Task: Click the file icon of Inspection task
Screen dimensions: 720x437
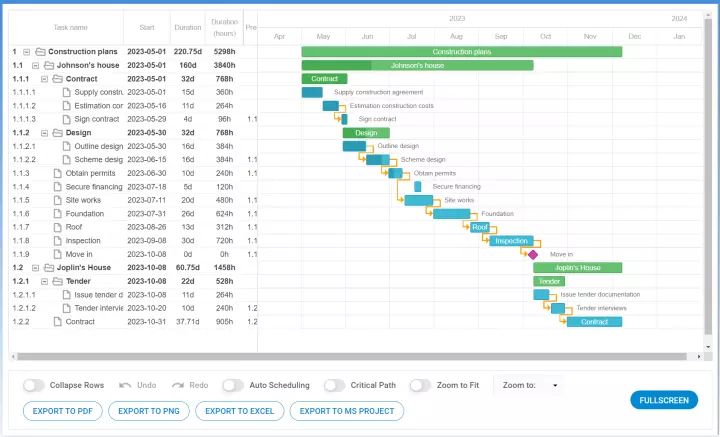Action: coord(57,241)
